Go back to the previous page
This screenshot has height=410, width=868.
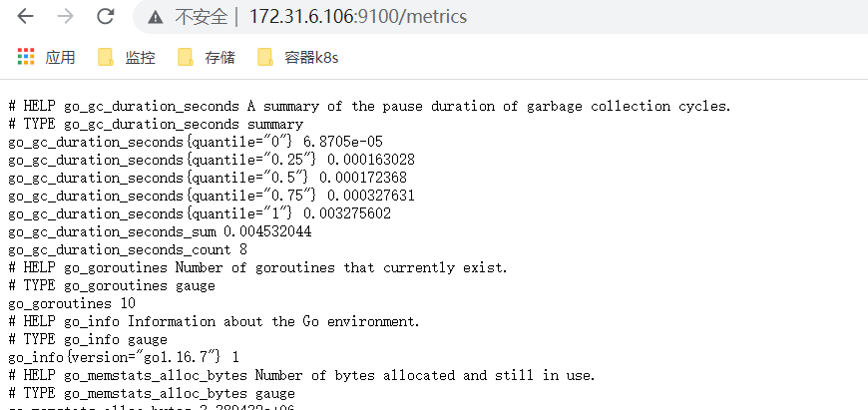(26, 17)
